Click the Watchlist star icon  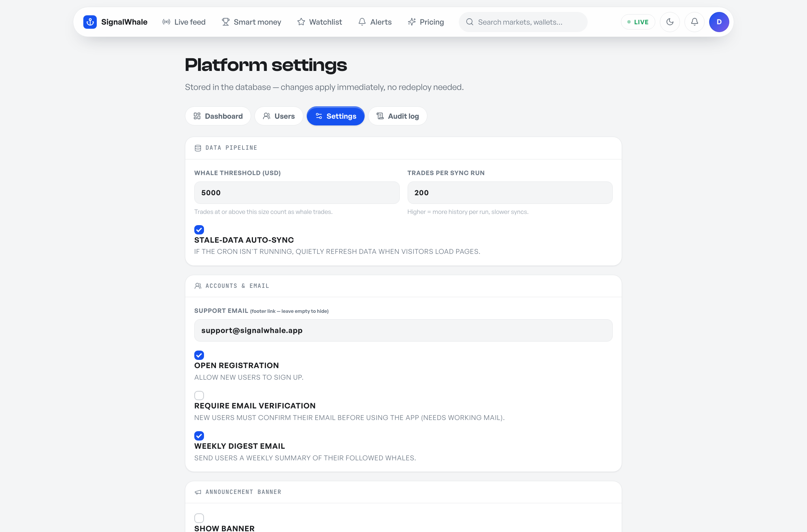301,22
